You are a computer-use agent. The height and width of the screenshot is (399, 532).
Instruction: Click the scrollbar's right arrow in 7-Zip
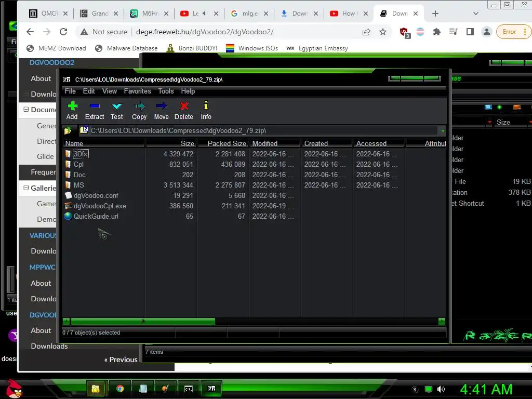tap(442, 321)
